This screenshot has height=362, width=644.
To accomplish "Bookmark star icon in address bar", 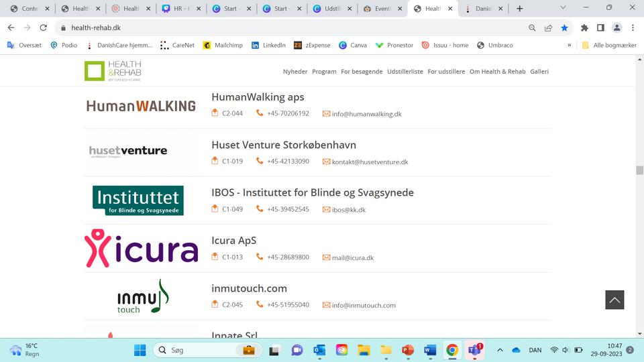I will tap(564, 27).
